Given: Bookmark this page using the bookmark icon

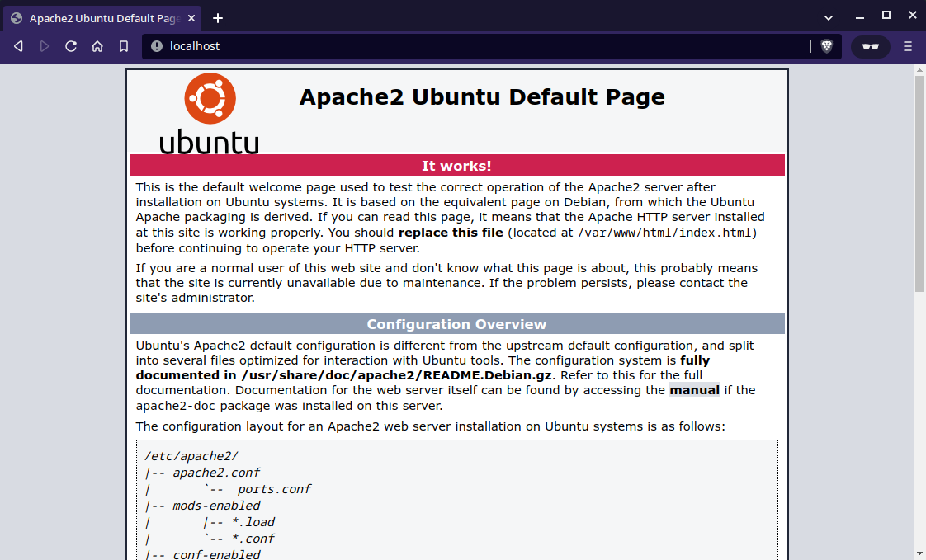Looking at the screenshot, I should 125,46.
